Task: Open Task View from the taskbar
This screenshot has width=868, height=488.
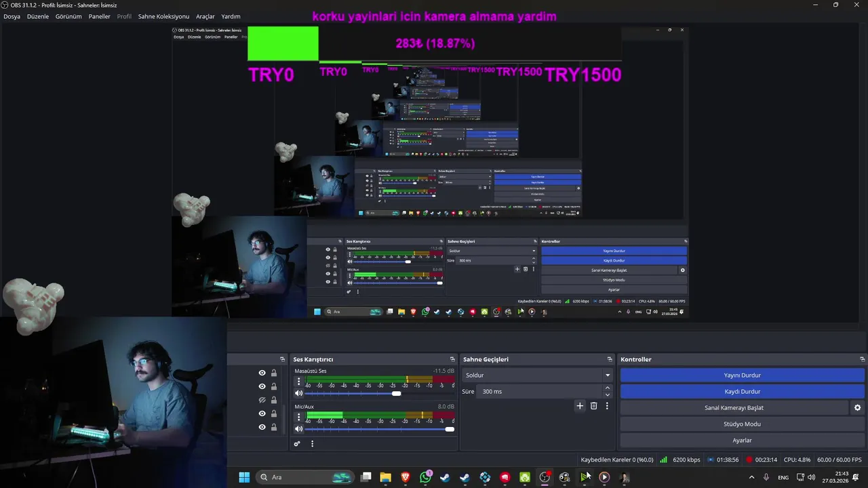Action: click(366, 477)
